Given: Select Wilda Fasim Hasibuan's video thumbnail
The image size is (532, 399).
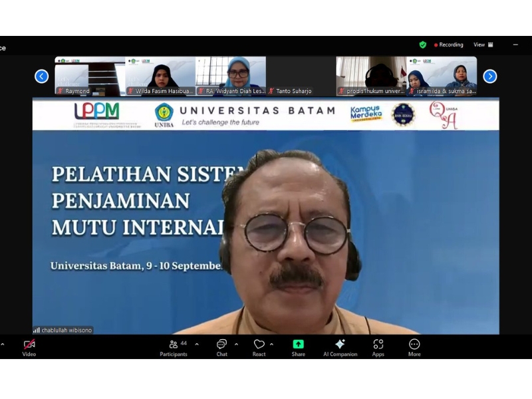Looking at the screenshot, I should (x=160, y=76).
